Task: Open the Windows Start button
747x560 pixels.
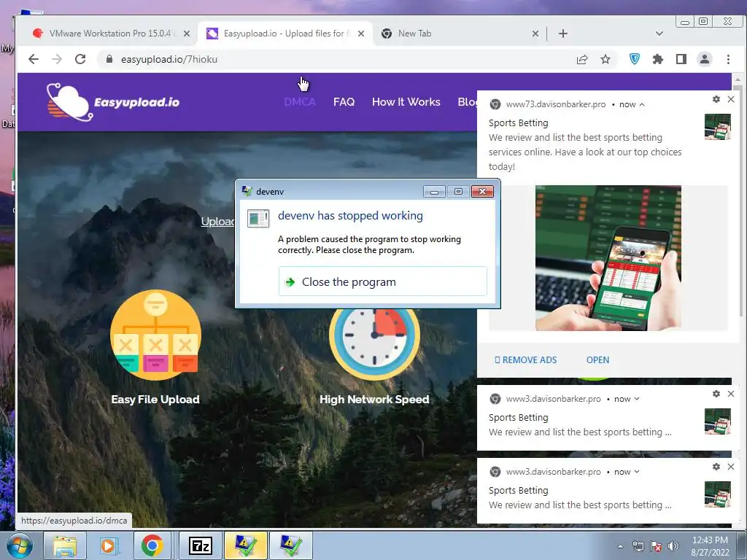Action: [18, 545]
